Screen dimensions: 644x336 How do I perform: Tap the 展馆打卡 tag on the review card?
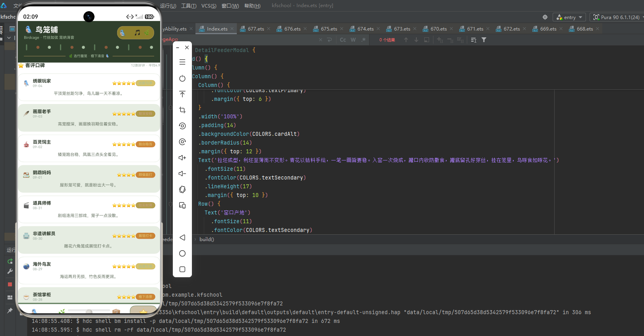click(145, 236)
